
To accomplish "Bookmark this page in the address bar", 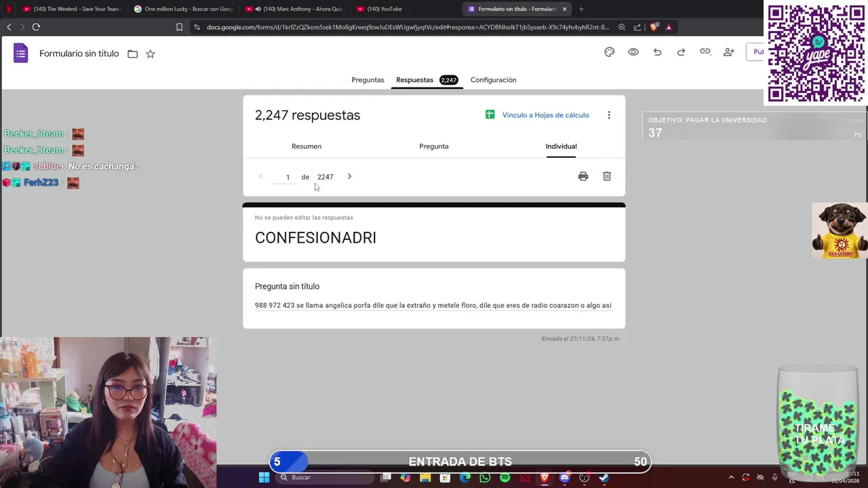I will [x=179, y=27].
